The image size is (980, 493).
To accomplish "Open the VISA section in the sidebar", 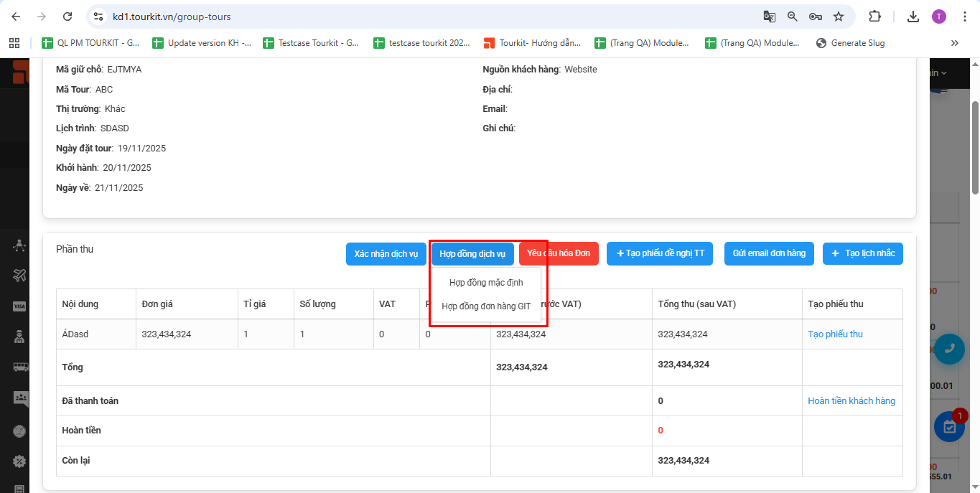I will point(19,306).
